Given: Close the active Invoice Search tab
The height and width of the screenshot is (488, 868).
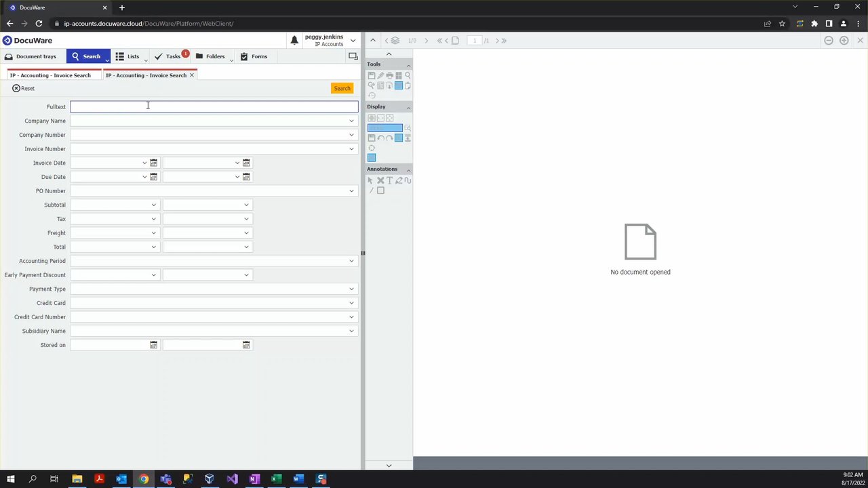Looking at the screenshot, I should (192, 75).
